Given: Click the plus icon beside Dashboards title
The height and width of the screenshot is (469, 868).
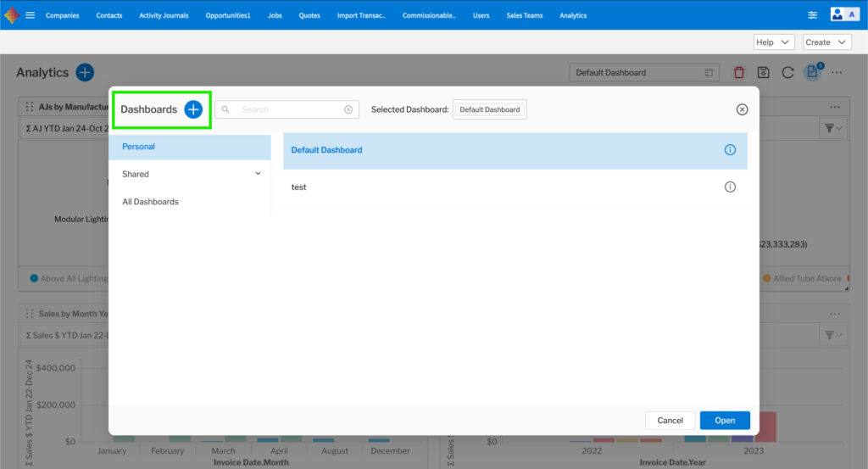Looking at the screenshot, I should pos(193,109).
